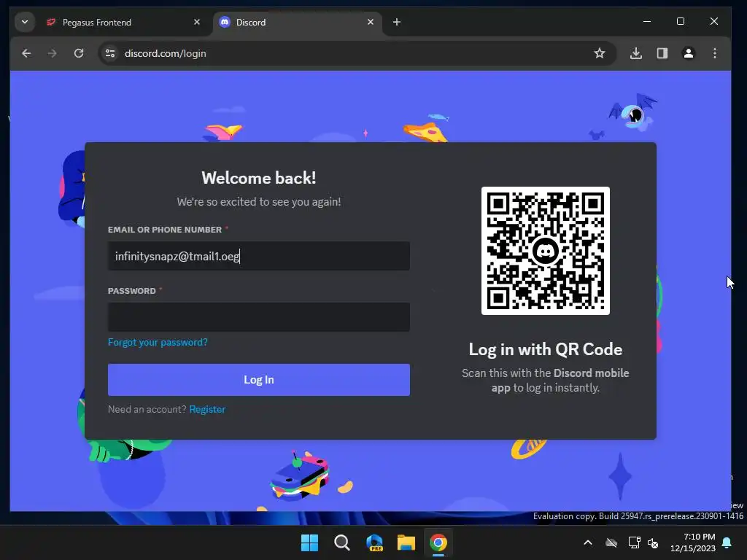Click into the Password field
747x560 pixels.
[x=259, y=317]
